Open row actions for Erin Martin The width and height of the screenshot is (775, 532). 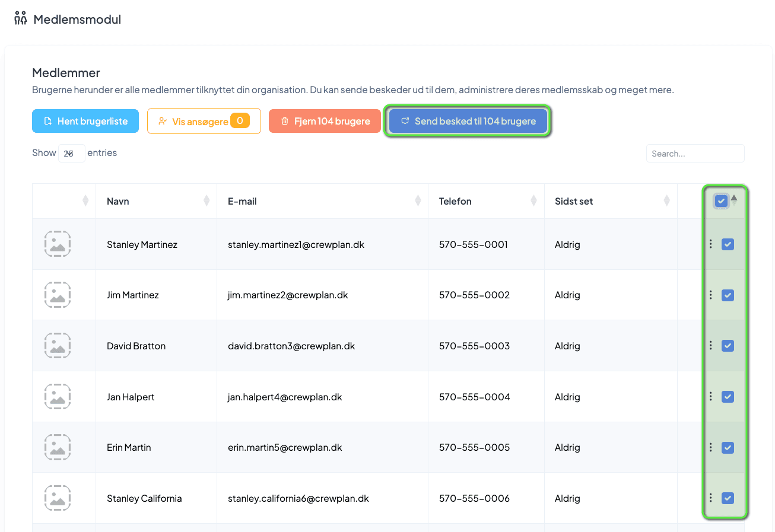tap(710, 447)
